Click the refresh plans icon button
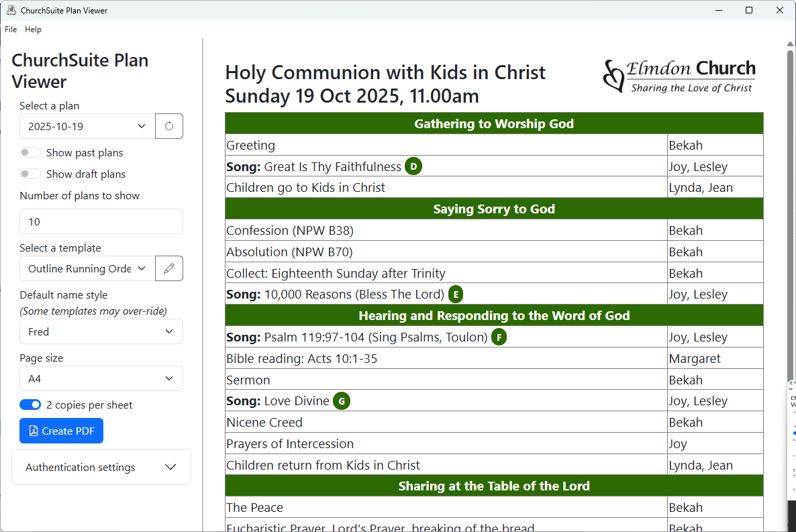Screen dimensions: 796x532 [169, 126]
